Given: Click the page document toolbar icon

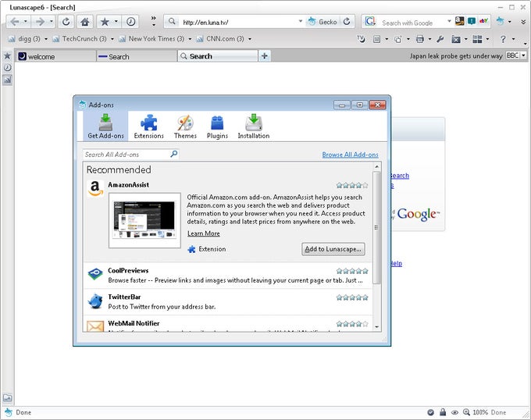Looking at the screenshot, I should (x=376, y=39).
